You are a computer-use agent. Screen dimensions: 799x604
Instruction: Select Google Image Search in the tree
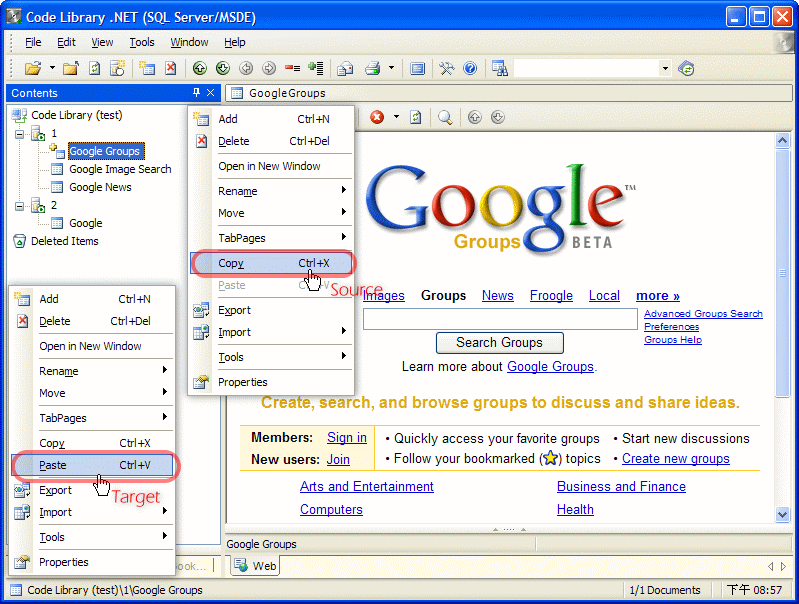[120, 169]
